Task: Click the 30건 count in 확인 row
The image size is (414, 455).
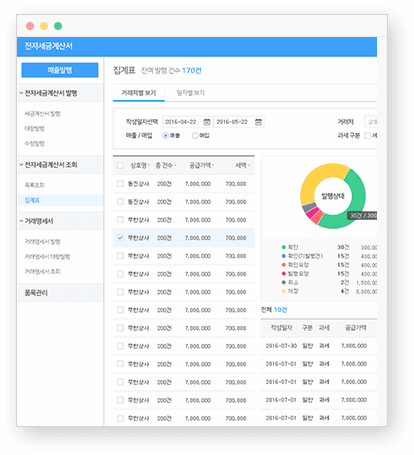Action: pyautogui.click(x=343, y=247)
